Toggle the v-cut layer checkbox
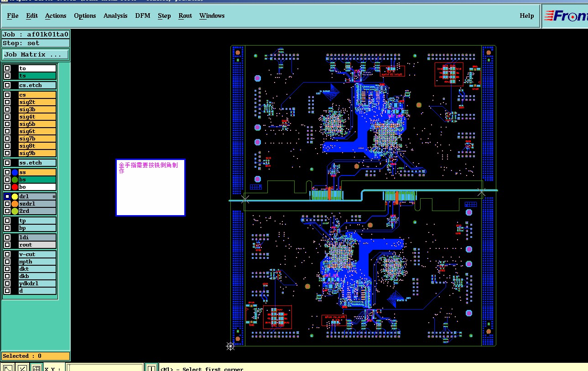Viewport: 588px width, 371px height. 7,254
